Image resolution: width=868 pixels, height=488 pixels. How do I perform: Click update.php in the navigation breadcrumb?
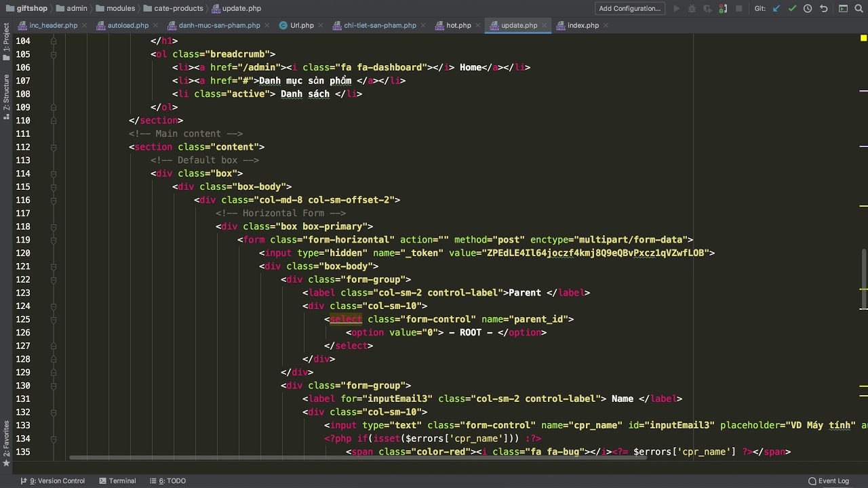(x=237, y=9)
